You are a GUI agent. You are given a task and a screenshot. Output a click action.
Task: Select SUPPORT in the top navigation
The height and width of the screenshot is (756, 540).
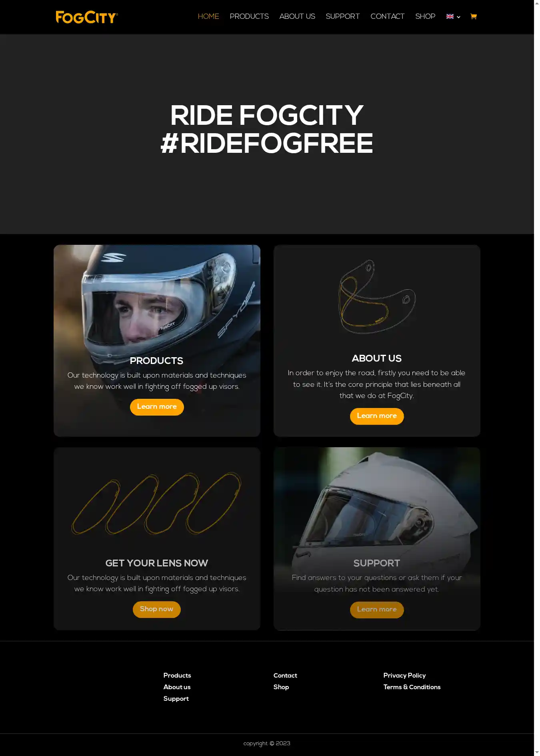tap(343, 16)
